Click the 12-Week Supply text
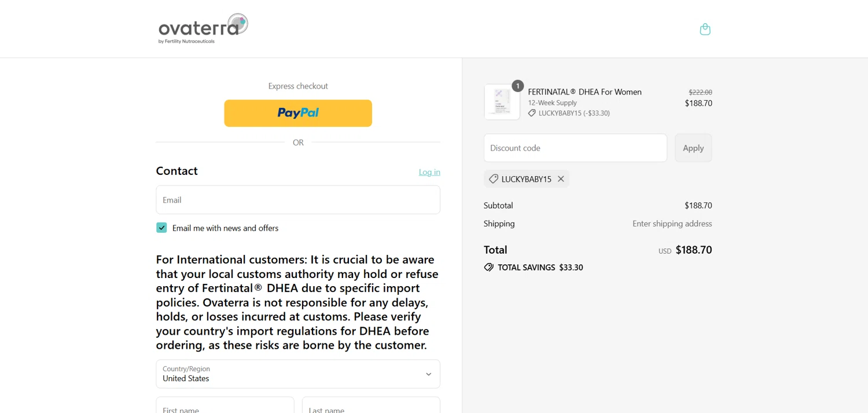Image resolution: width=868 pixels, height=413 pixels. [552, 103]
